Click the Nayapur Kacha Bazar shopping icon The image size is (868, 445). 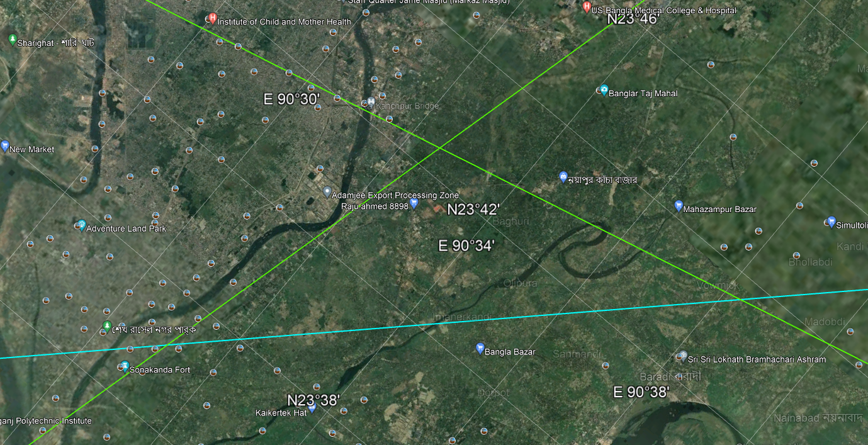click(563, 177)
